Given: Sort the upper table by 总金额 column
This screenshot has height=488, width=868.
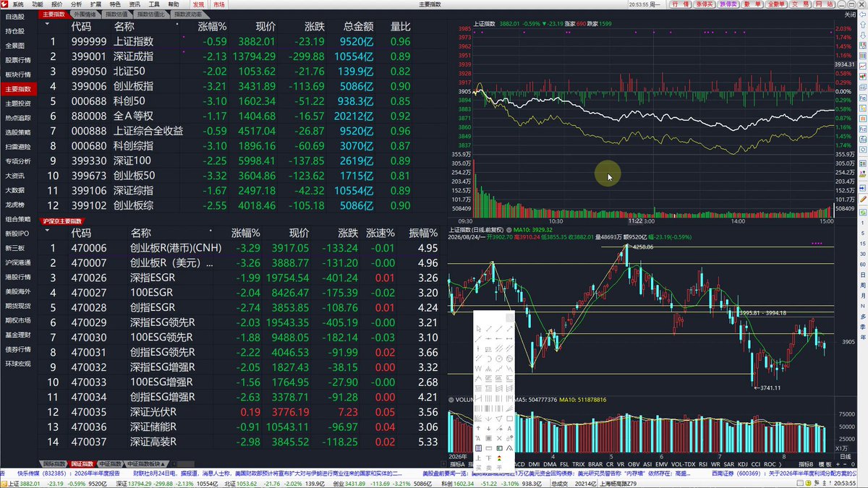Looking at the screenshot, I should [358, 26].
